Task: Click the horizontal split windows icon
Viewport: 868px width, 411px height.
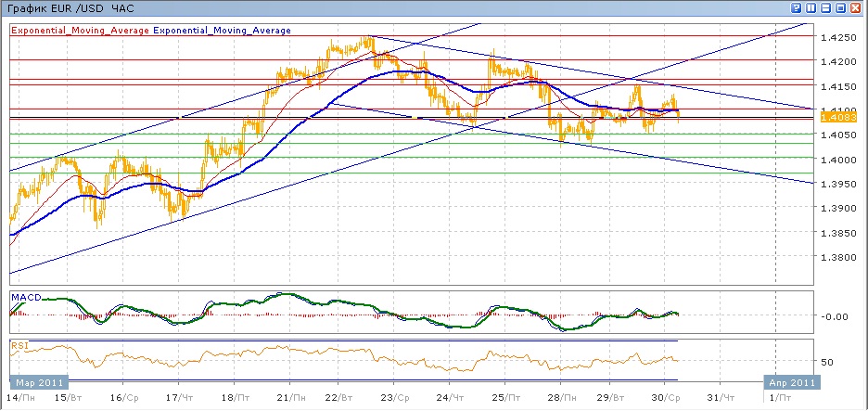Action: point(826,7)
